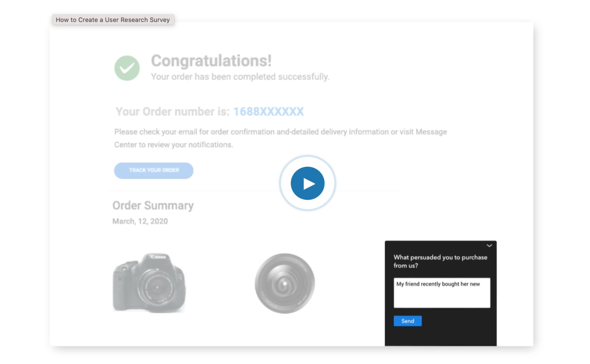Click the Track Your Order button
The width and height of the screenshot is (590, 364).
point(153,170)
